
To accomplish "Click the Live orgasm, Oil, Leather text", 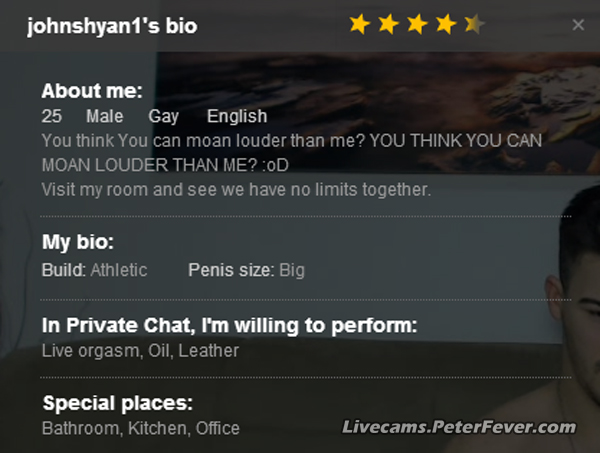I will (x=140, y=351).
